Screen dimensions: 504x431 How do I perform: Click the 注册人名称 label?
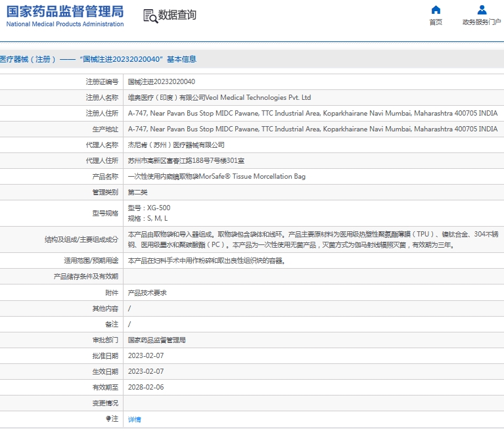(102, 98)
